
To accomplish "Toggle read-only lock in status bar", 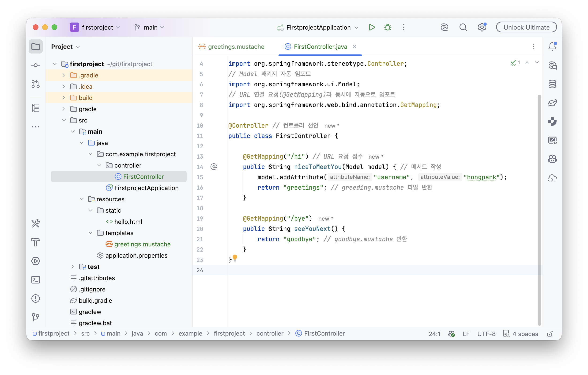I will [550, 334].
